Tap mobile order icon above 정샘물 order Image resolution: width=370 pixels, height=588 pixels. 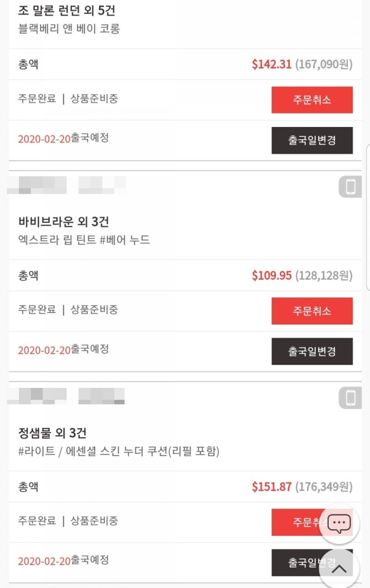tap(350, 398)
